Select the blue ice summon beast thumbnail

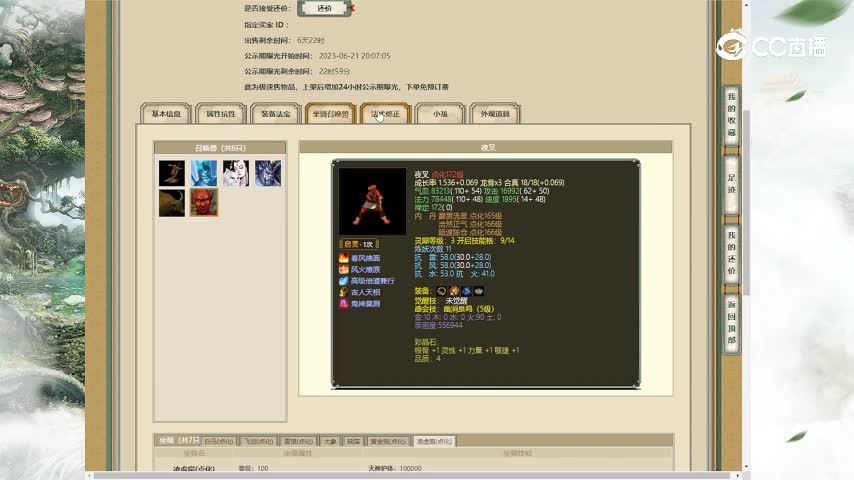[204, 173]
